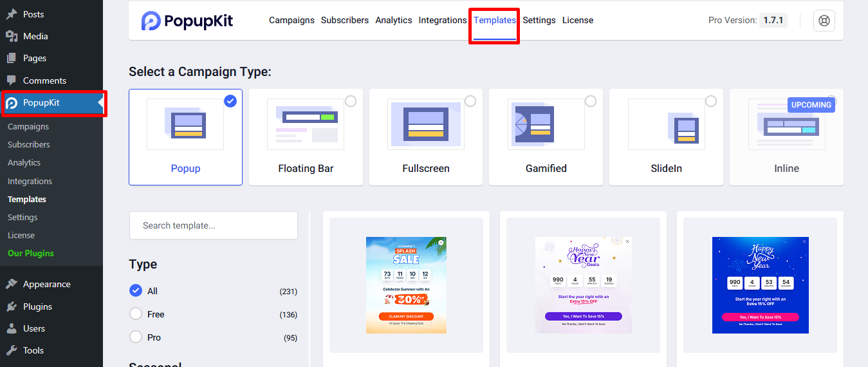Click the Gamified campaign illustration
Image resolution: width=868 pixels, height=367 pixels.
pyautogui.click(x=546, y=124)
